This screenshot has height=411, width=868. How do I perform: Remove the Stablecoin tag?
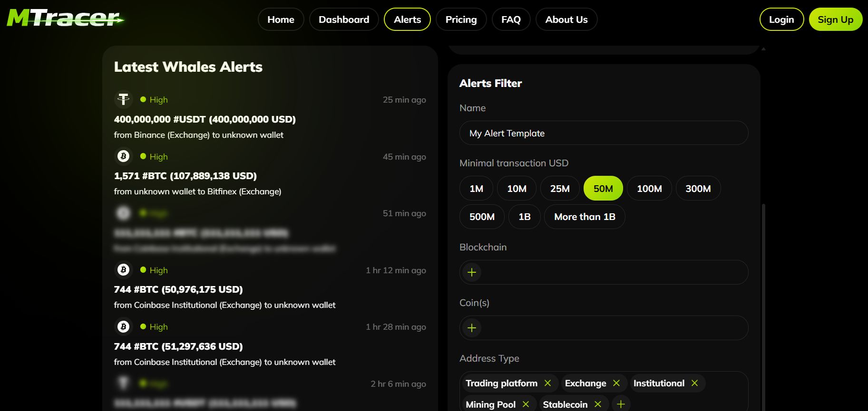coord(598,404)
